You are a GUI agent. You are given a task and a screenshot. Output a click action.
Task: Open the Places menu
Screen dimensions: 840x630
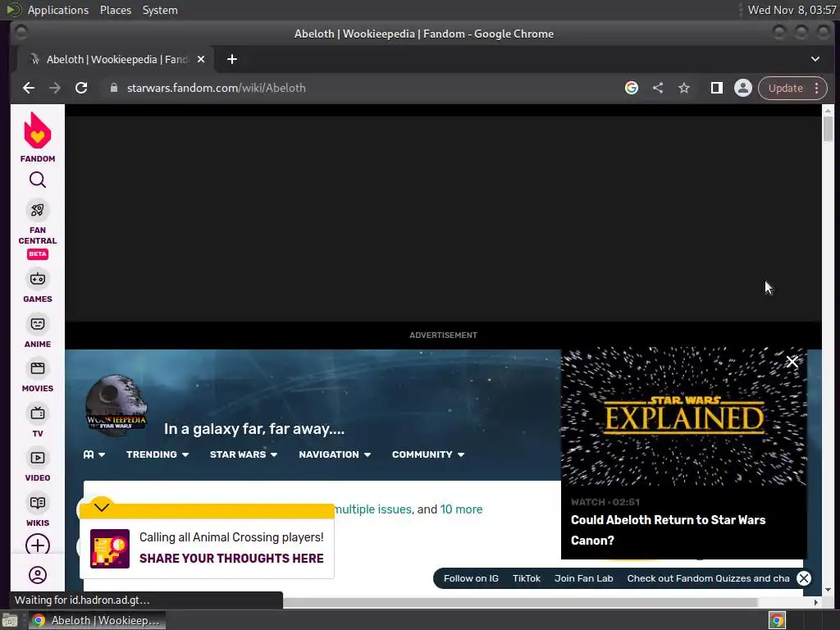coord(116,10)
